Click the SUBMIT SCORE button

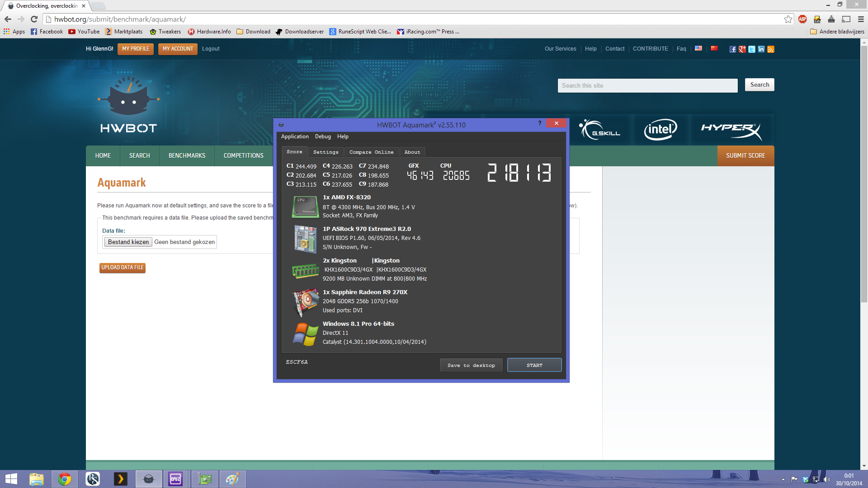click(x=746, y=156)
